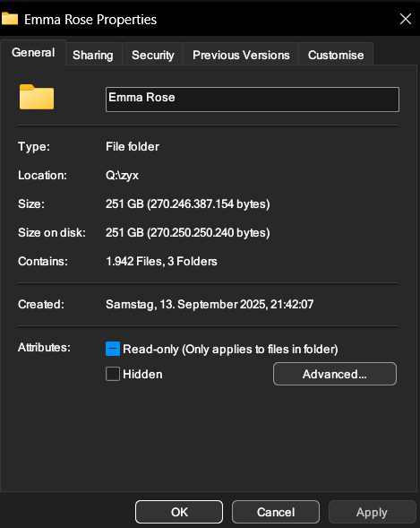420x528 pixels.
Task: Click the Emma Rose folder name field
Action: coord(253,100)
